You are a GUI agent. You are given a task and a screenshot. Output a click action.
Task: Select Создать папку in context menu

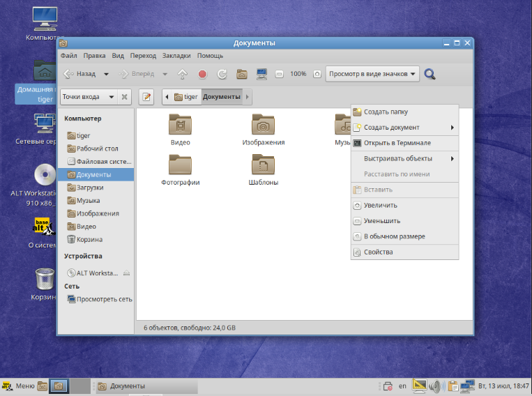point(386,112)
